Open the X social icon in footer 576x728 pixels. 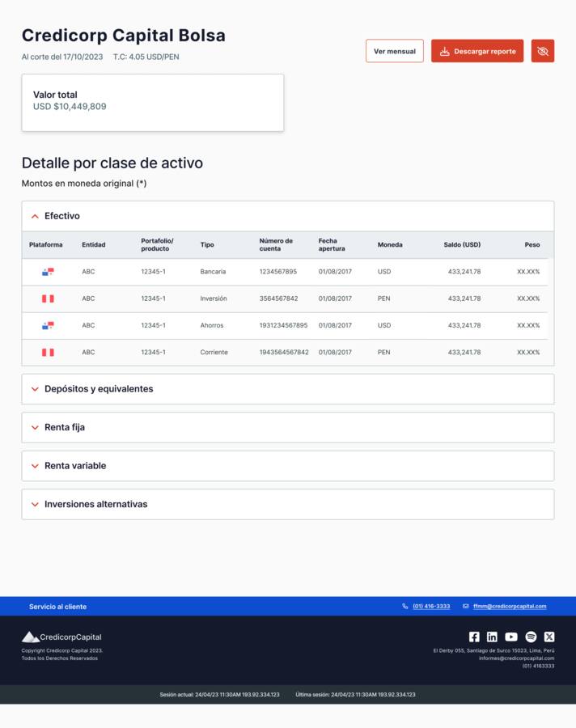549,637
